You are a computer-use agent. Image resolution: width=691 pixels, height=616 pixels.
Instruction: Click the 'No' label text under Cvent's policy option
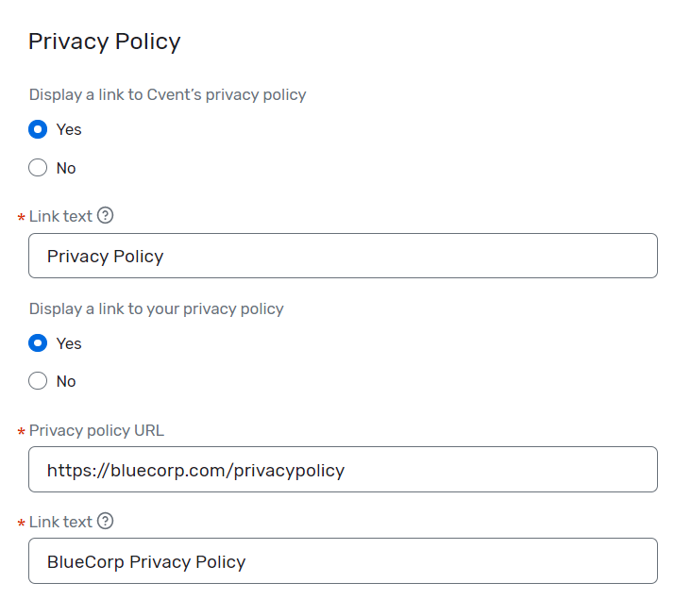[66, 168]
